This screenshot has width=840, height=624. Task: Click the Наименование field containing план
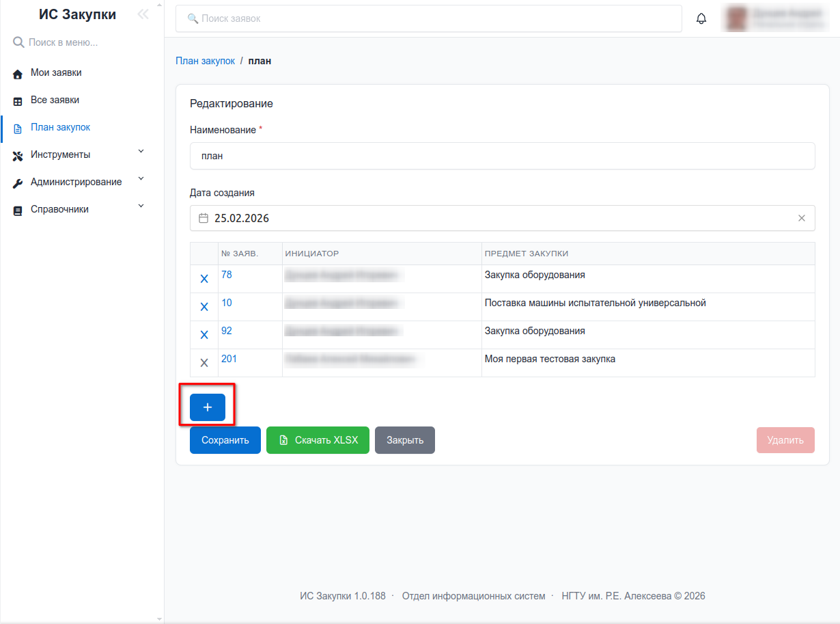503,156
